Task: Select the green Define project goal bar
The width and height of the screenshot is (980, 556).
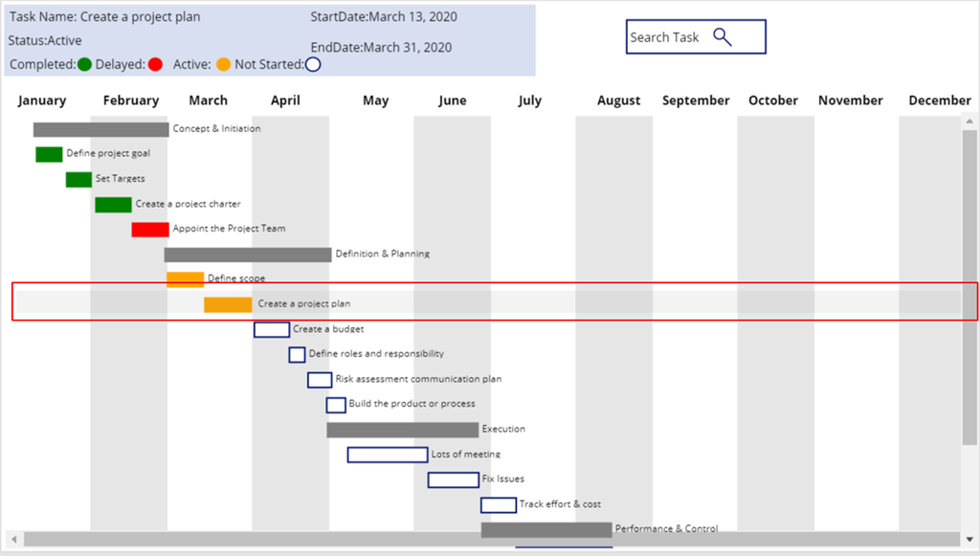Action: point(49,154)
